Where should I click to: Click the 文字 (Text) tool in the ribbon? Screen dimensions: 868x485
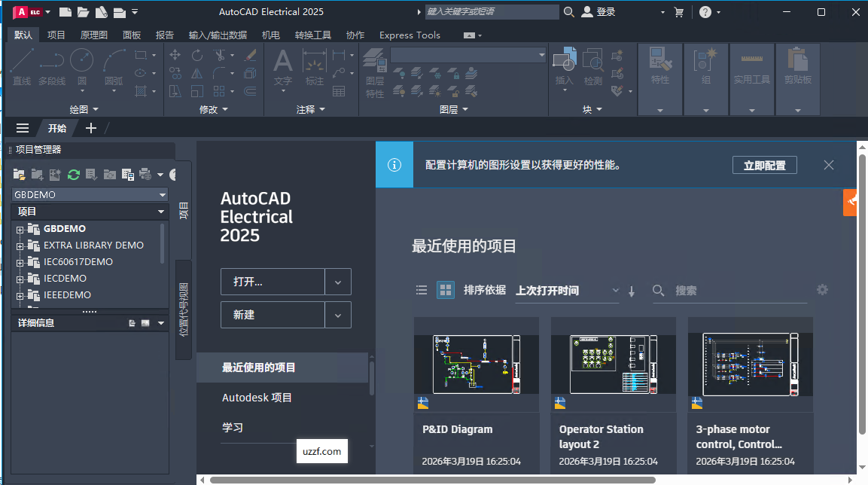click(282, 64)
